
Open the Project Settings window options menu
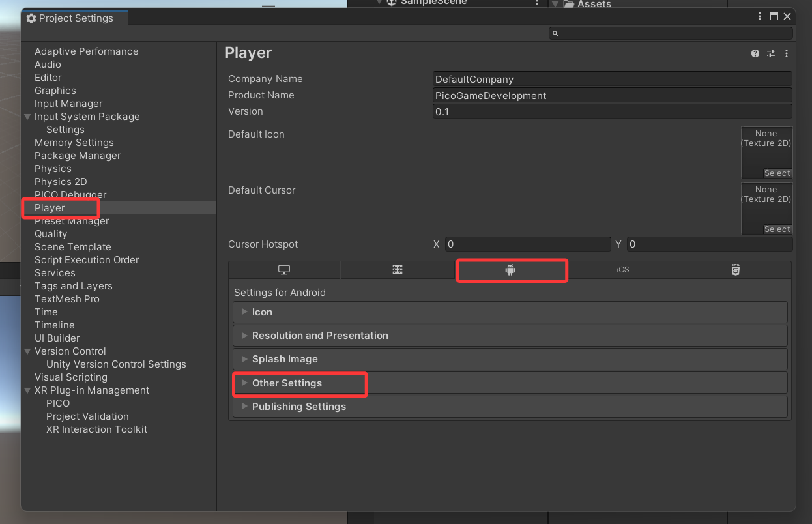(760, 17)
